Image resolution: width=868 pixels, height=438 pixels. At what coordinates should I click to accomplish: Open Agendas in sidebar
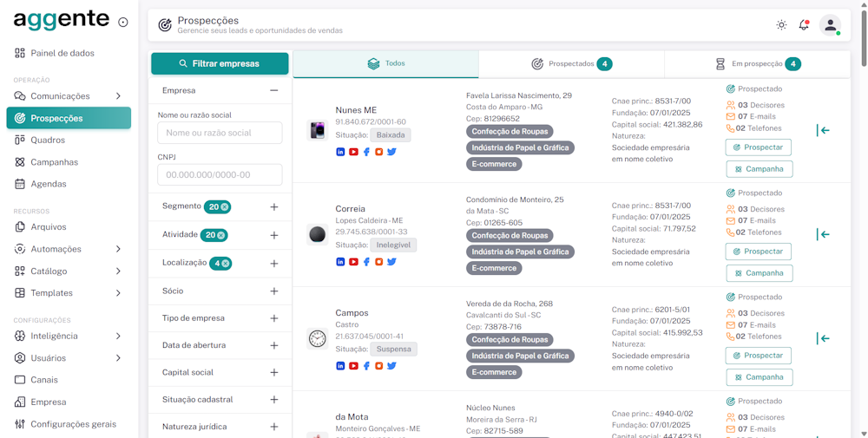pyautogui.click(x=69, y=184)
